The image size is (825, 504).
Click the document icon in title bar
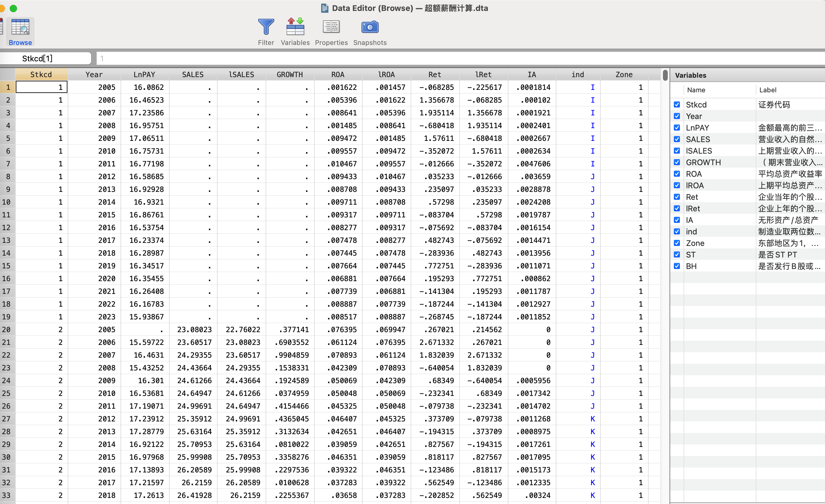click(x=324, y=8)
